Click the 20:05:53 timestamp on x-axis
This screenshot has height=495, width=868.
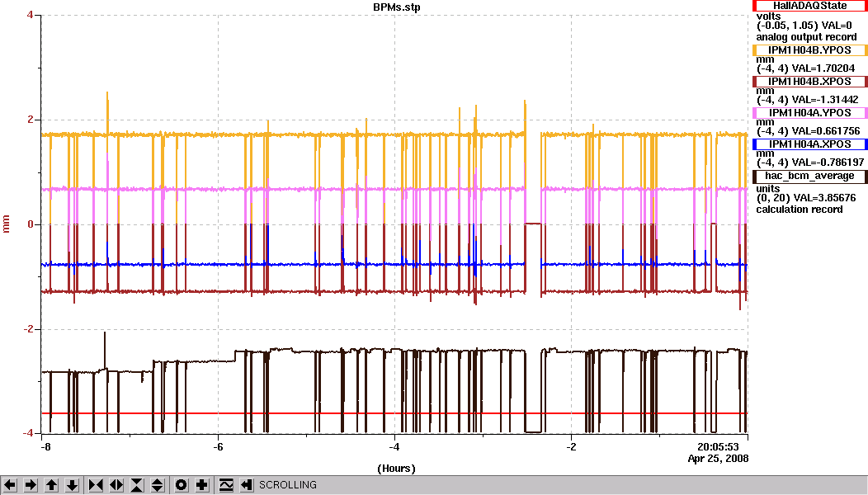coord(718,447)
